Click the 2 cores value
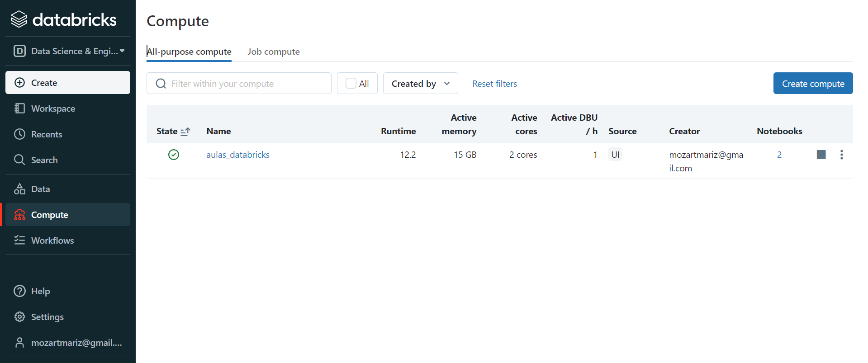The height and width of the screenshot is (363, 868). [x=523, y=155]
